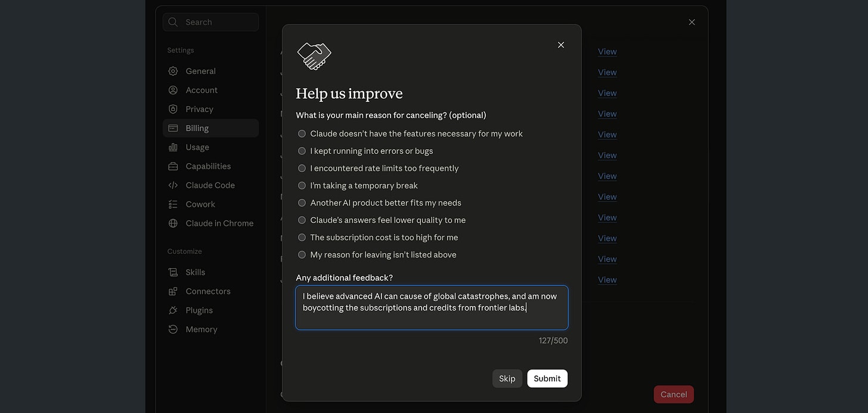This screenshot has height=413, width=868.
Task: Pick "Claude's answers feel lower quality" option
Action: pos(302,220)
